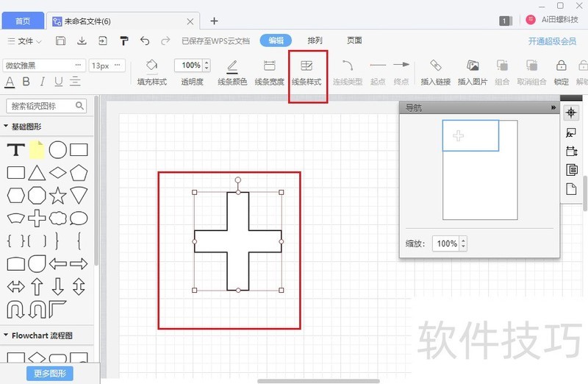This screenshot has width=588, height=384.
Task: Select the cross shape in shape library
Action: (x=37, y=218)
